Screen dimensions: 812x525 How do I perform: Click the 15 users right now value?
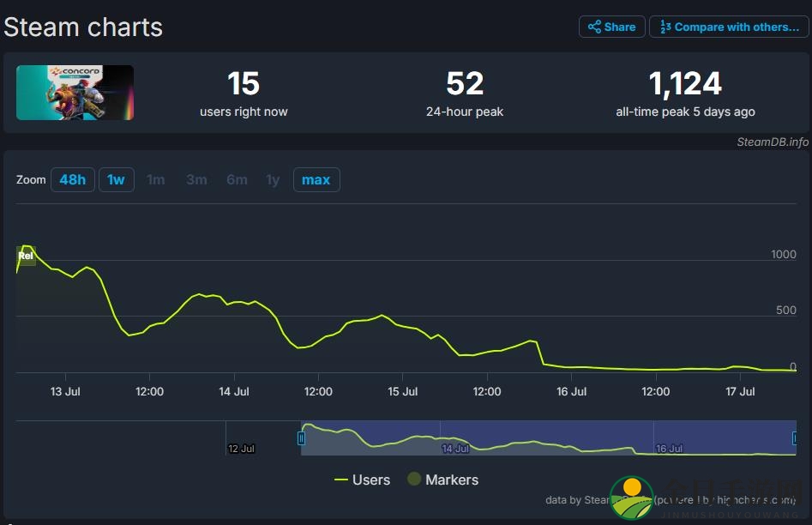[244, 83]
